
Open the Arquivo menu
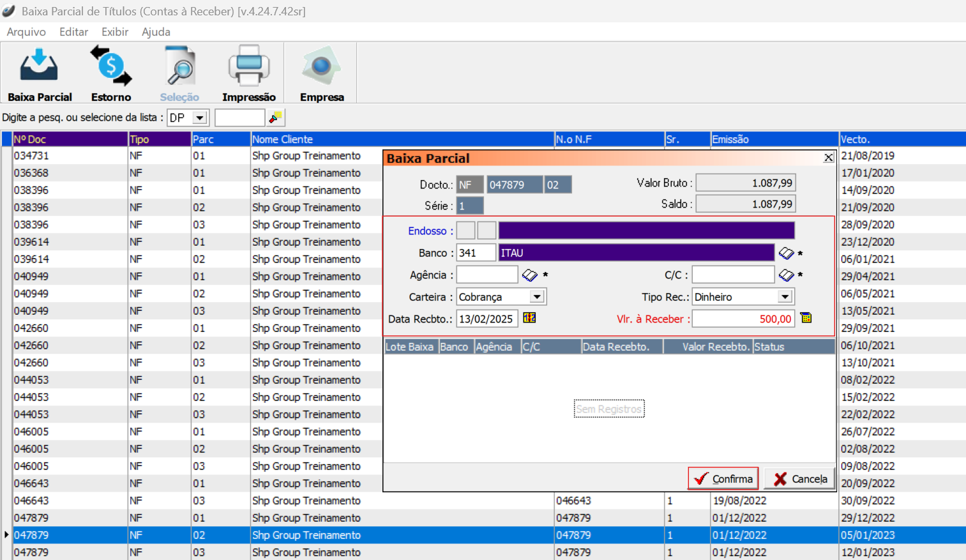click(26, 32)
